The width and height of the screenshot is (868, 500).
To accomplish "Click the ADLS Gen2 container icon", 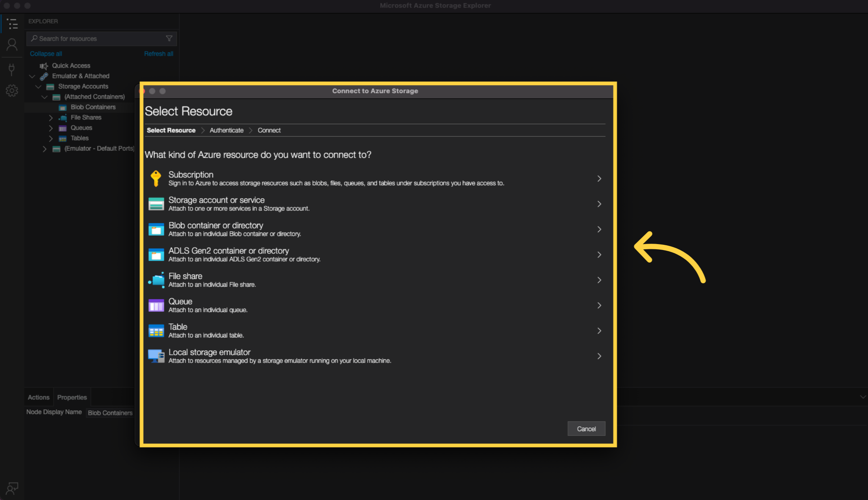I will click(x=156, y=254).
